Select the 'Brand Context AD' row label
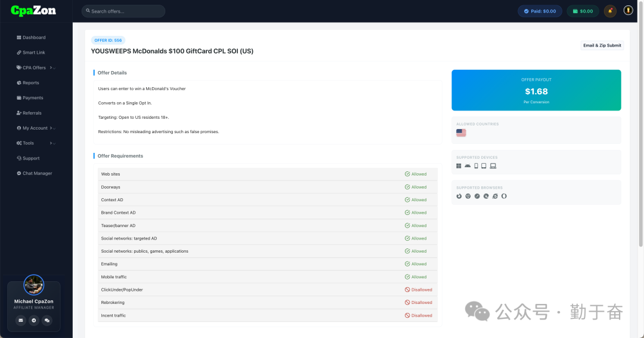This screenshot has width=644, height=338. coord(118,213)
